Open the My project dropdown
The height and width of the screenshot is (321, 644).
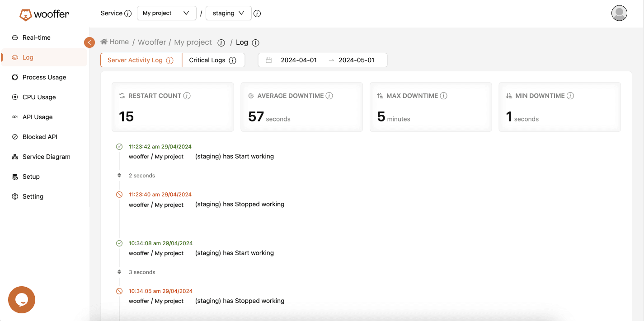(x=166, y=13)
